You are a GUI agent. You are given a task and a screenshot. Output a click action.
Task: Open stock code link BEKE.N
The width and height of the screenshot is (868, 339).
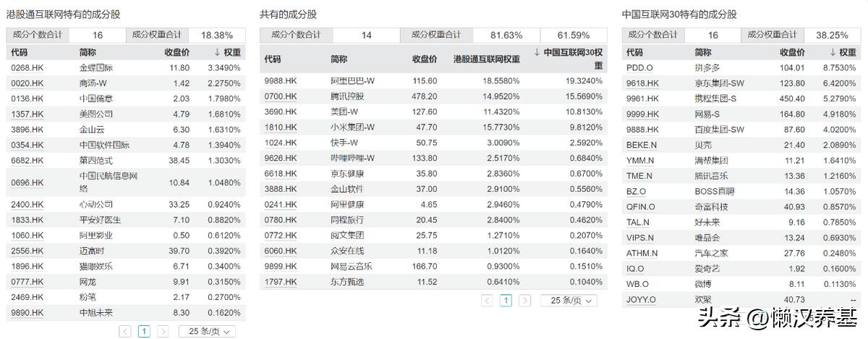click(642, 145)
